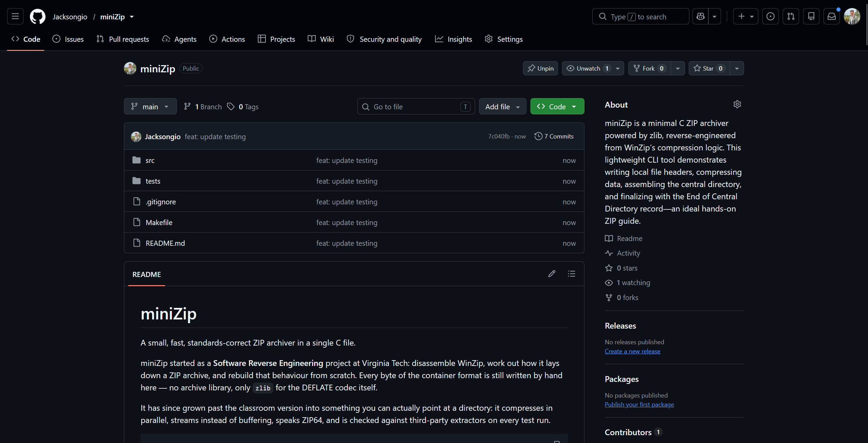The width and height of the screenshot is (868, 443).
Task: Click the star icon beside 0 stars
Action: [609, 268]
